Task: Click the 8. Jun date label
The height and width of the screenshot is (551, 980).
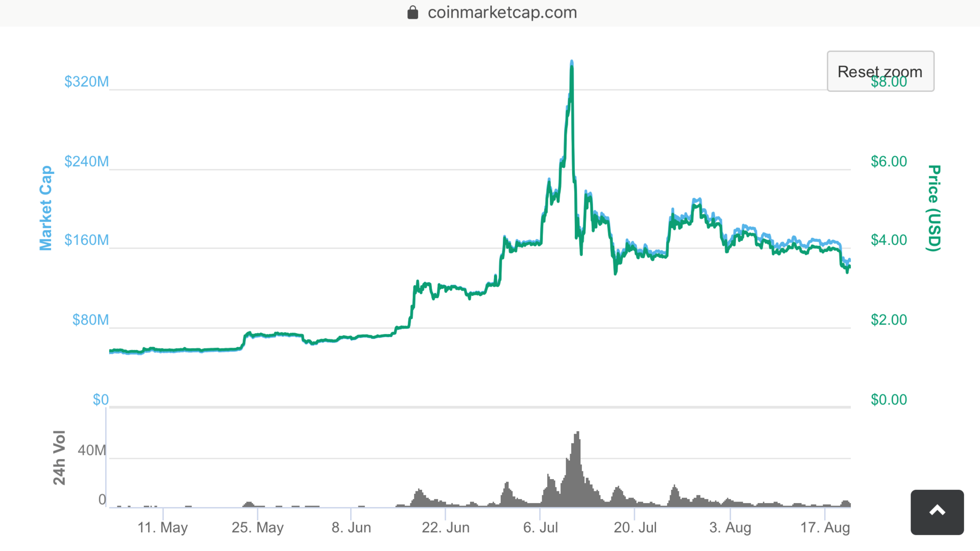Action: pyautogui.click(x=352, y=528)
